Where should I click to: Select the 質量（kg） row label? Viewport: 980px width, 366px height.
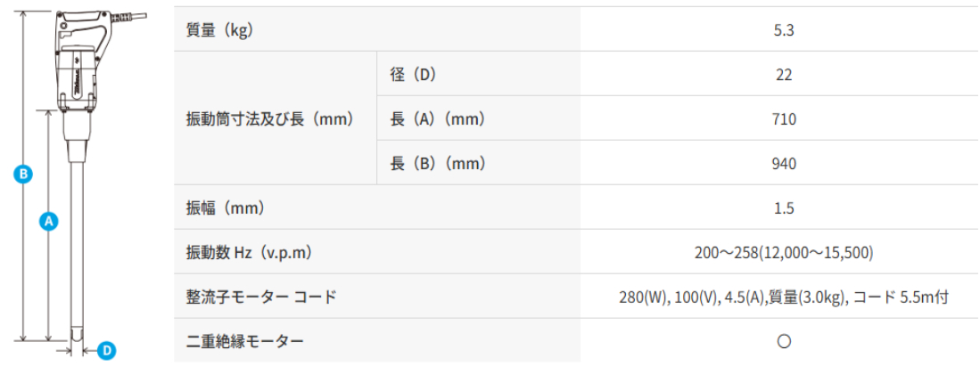219,29
